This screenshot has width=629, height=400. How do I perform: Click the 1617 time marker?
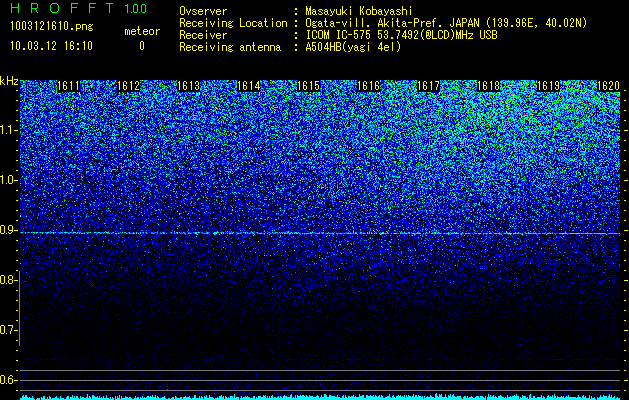428,86
